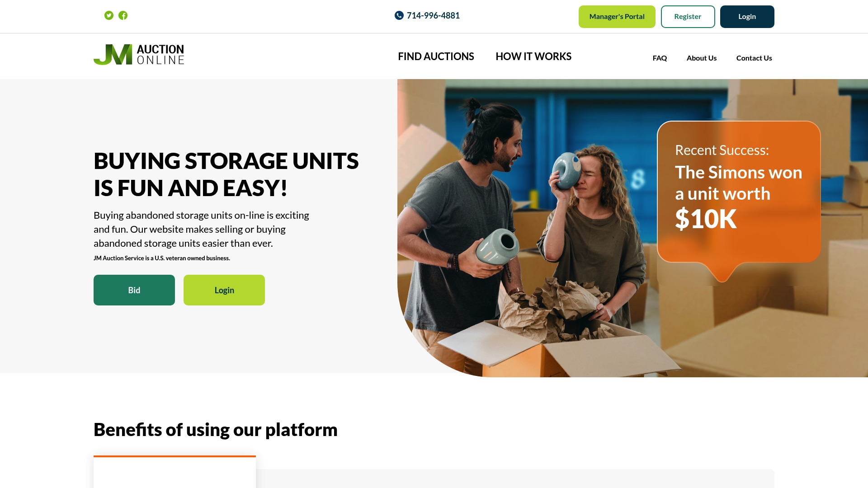
Task: Click the lime Login button in the hero section
Action: tap(224, 290)
